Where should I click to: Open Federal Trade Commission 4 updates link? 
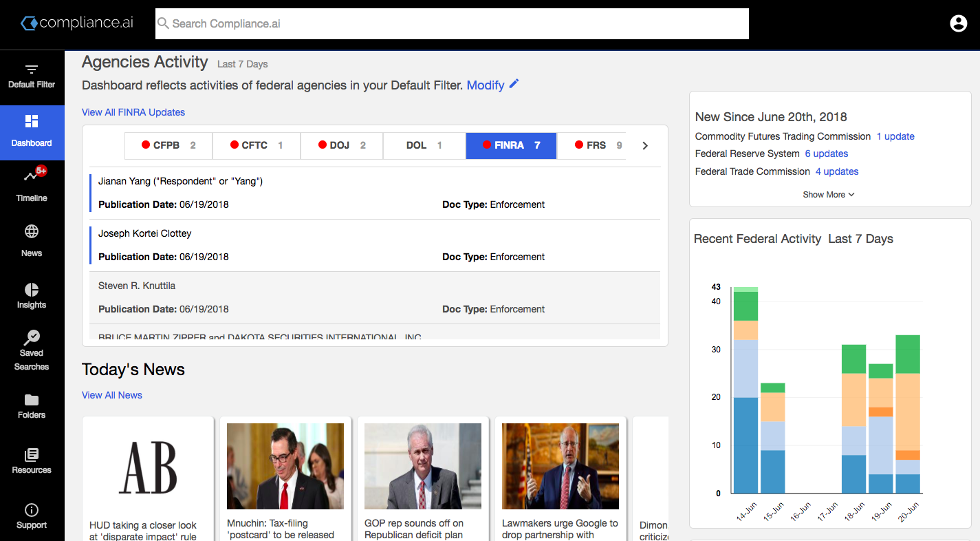[837, 171]
